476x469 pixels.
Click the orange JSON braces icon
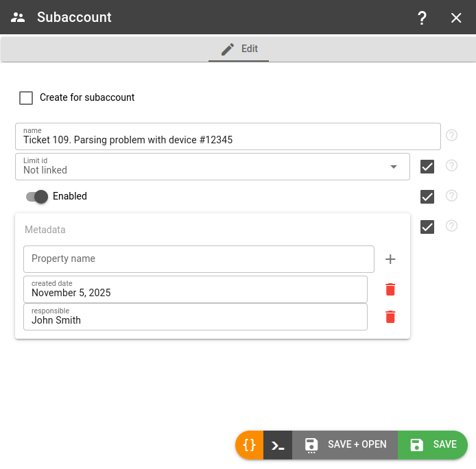250,445
